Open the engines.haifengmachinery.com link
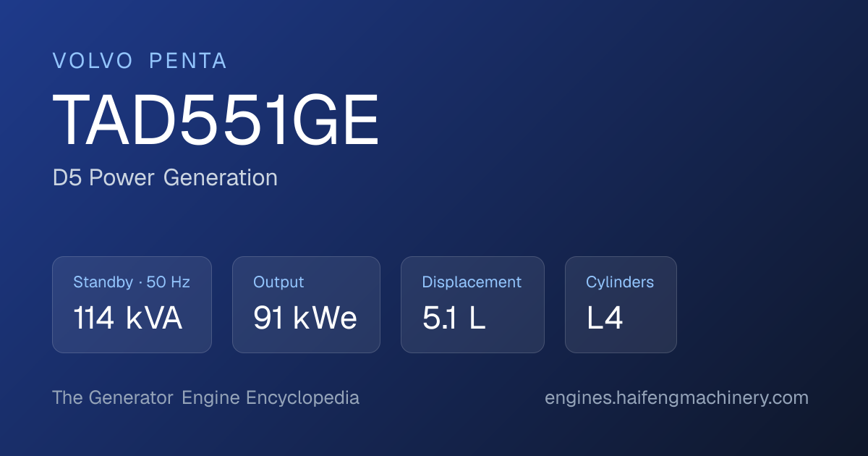 pyautogui.click(x=676, y=398)
